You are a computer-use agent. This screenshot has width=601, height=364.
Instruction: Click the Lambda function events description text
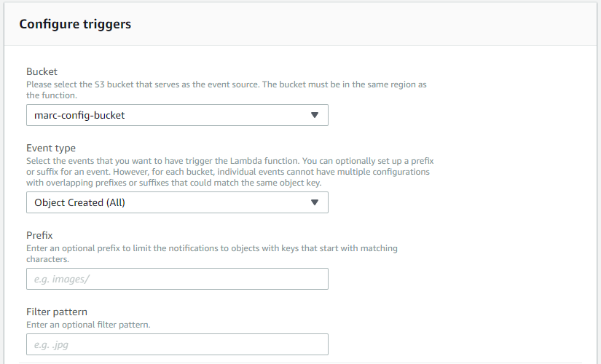pyautogui.click(x=230, y=172)
